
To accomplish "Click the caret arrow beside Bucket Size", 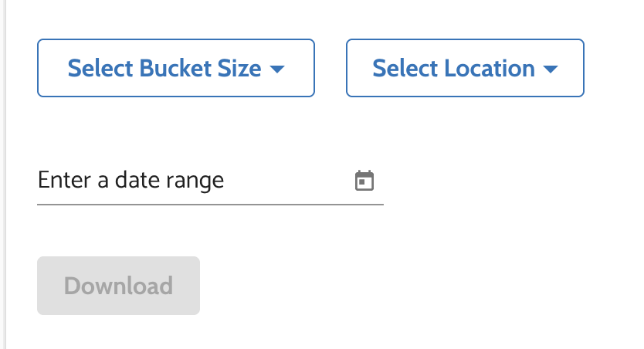I will pyautogui.click(x=277, y=69).
